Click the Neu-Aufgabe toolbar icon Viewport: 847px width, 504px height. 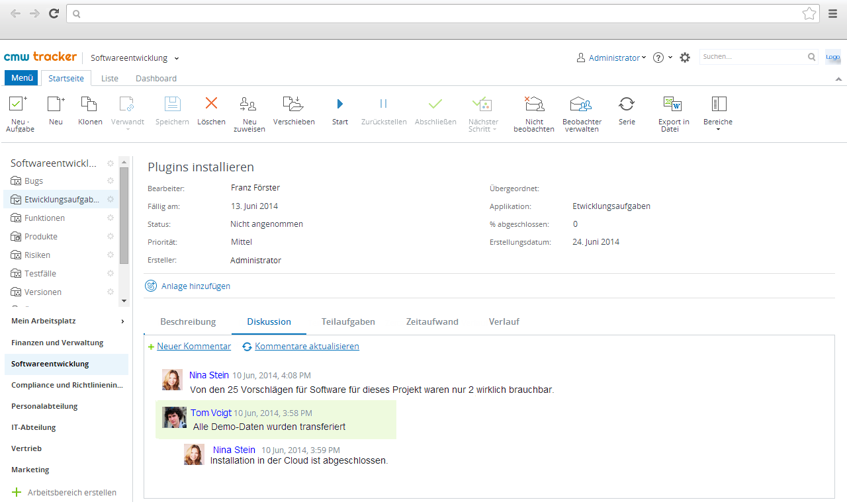19,104
